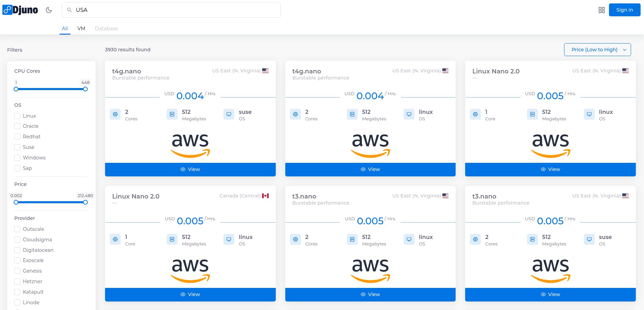Click CPU icon on t3.nano linux card

295,239
